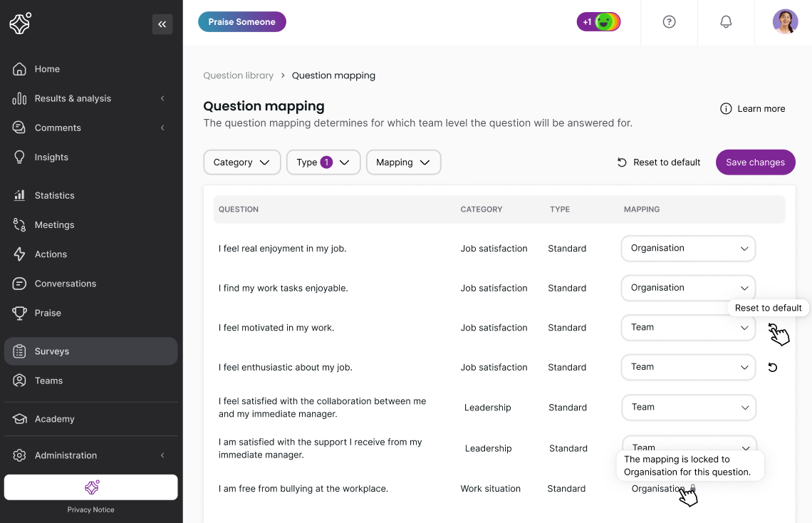Expand the Type filter dropdown
Viewport: 812px width, 523px height.
click(x=323, y=162)
